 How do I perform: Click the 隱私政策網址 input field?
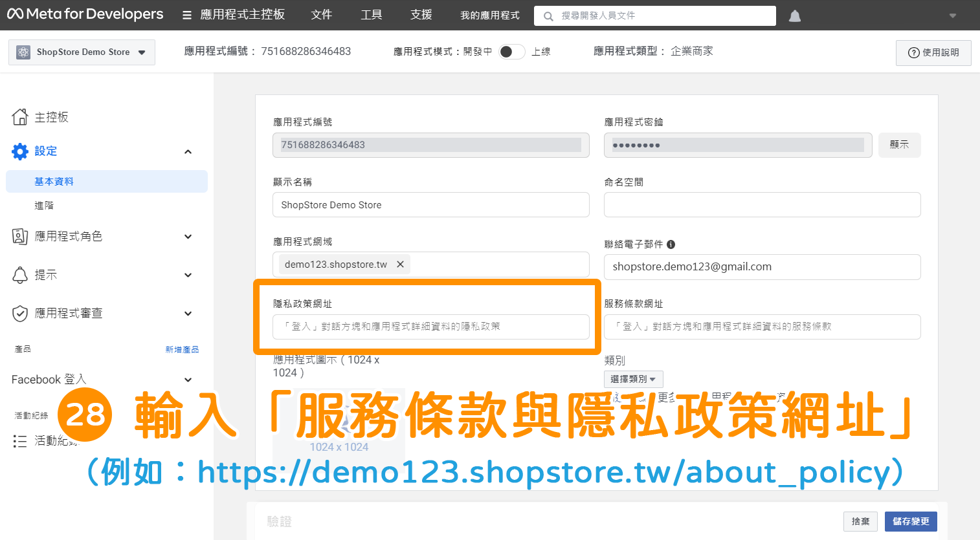[x=431, y=327]
